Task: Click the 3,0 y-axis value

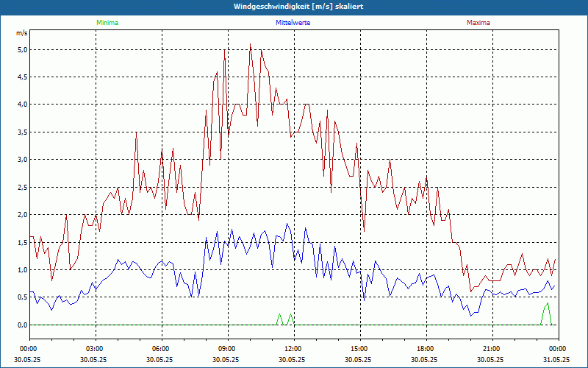Action: tap(23, 160)
